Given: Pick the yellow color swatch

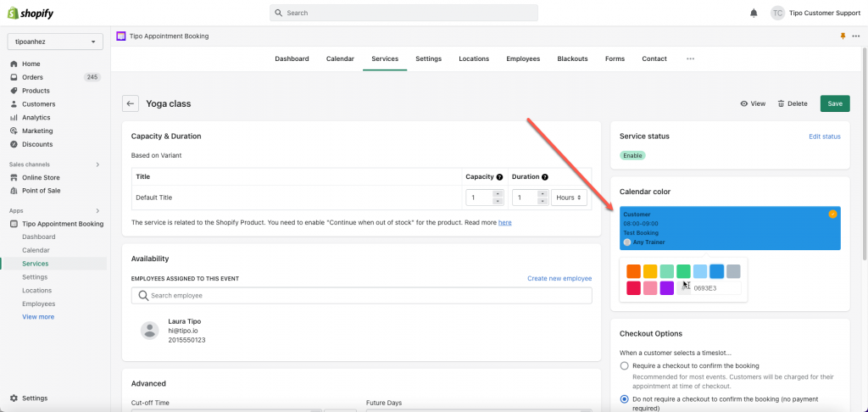Looking at the screenshot, I should click(650, 271).
